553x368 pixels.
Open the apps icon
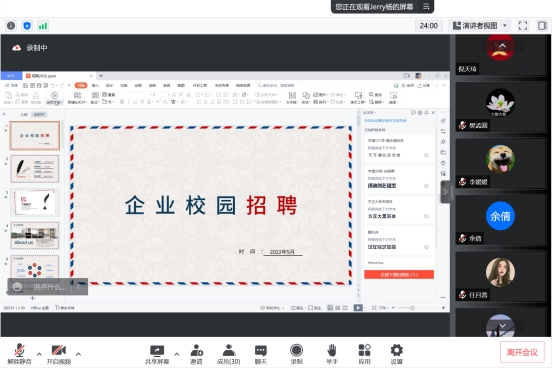[x=364, y=354]
